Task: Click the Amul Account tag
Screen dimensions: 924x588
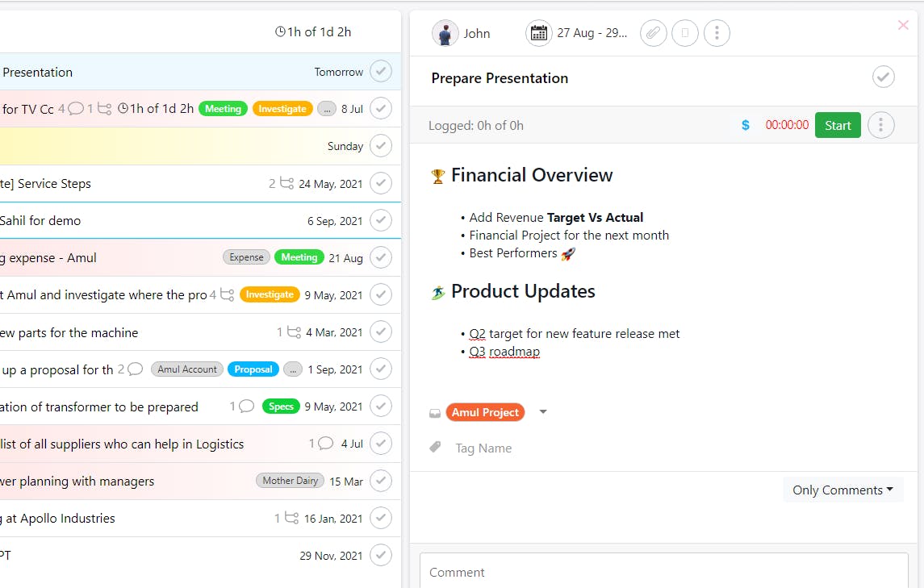Action: (186, 369)
